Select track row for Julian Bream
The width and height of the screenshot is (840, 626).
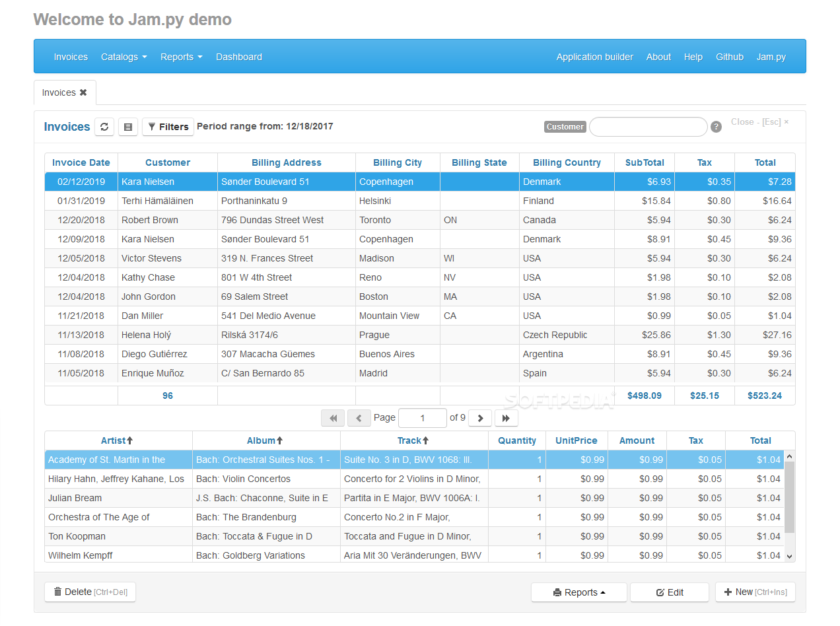pos(414,498)
